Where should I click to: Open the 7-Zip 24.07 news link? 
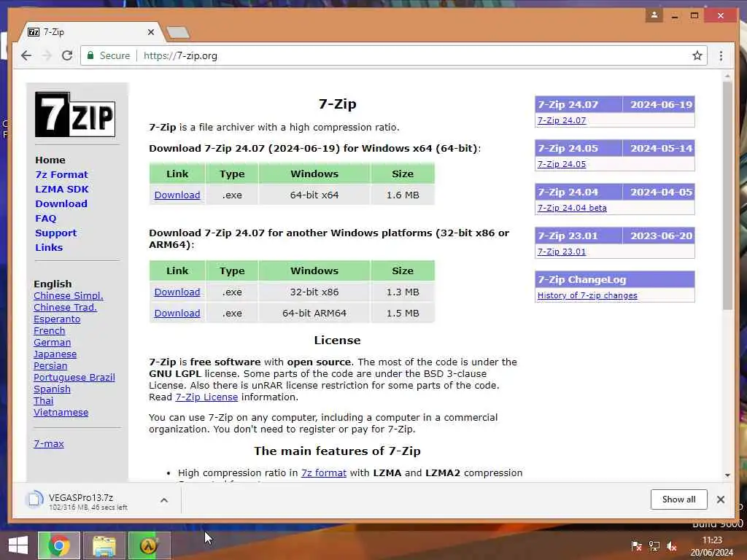tap(562, 120)
